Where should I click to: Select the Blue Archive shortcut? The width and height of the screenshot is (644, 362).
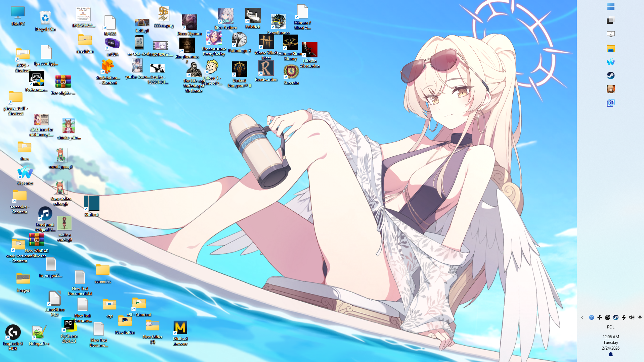pos(225,19)
